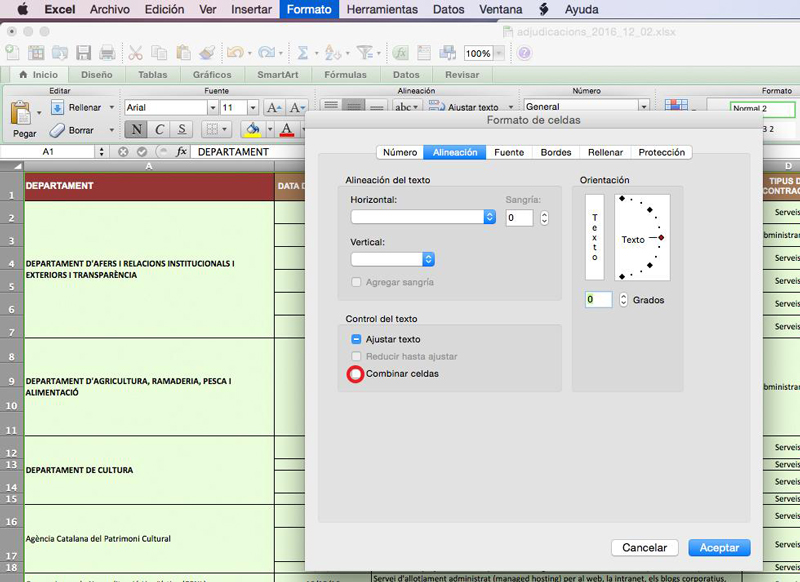Click the cancel X icon in the formula bar
800x582 pixels.
coord(123,151)
